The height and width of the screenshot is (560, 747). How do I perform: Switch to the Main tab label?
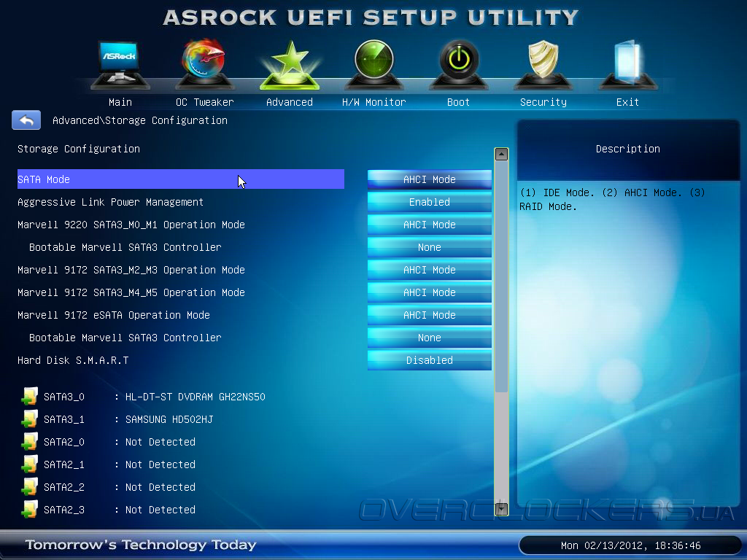120,102
